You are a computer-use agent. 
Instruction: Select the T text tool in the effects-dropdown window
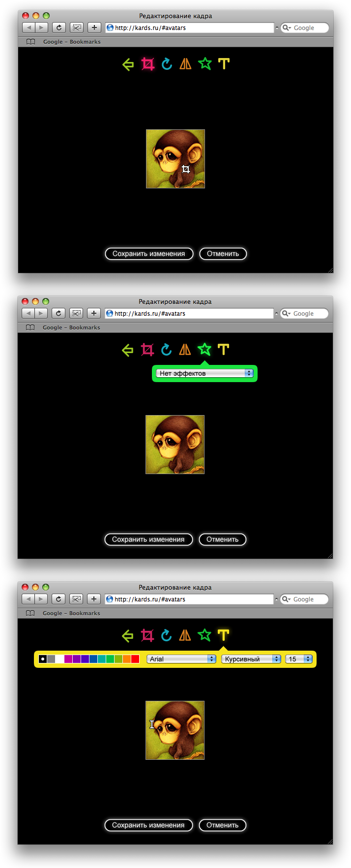point(223,349)
